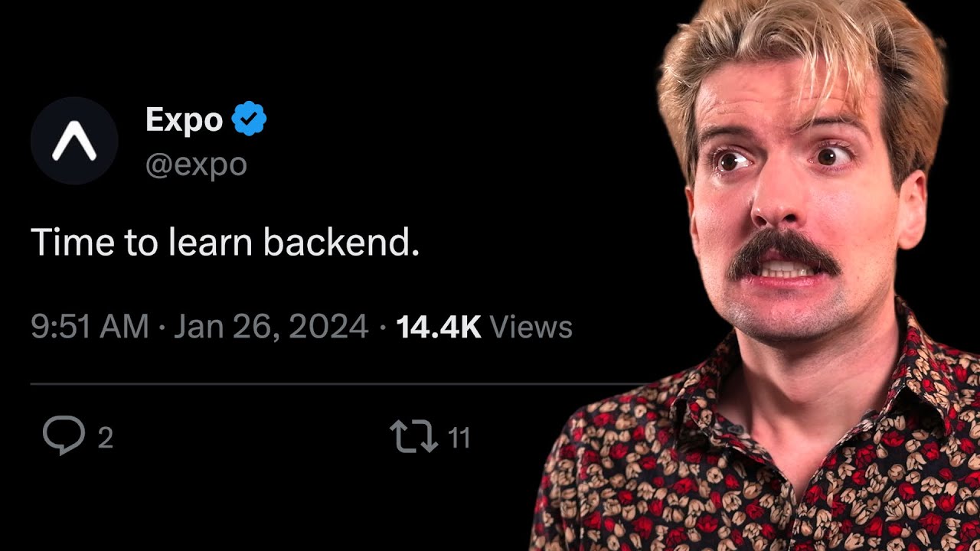Open the @expo handle link
The height and width of the screenshot is (551, 980).
[x=196, y=164]
